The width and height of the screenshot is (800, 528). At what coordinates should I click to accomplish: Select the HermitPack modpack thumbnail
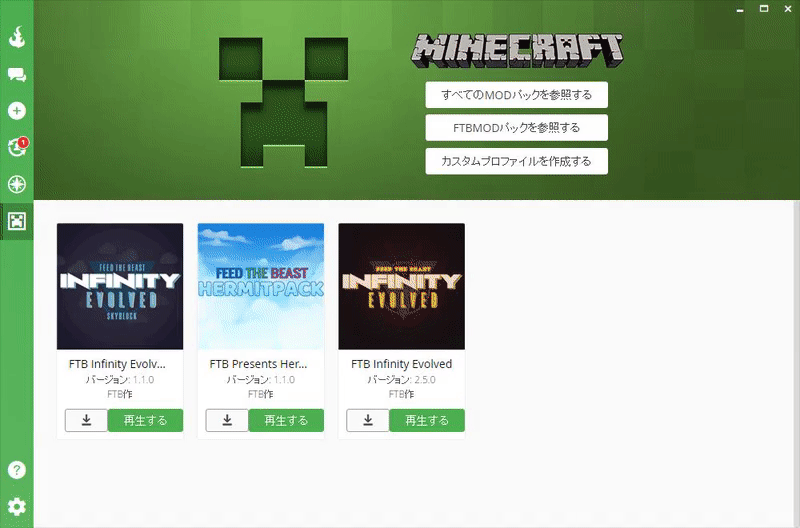coord(261,286)
